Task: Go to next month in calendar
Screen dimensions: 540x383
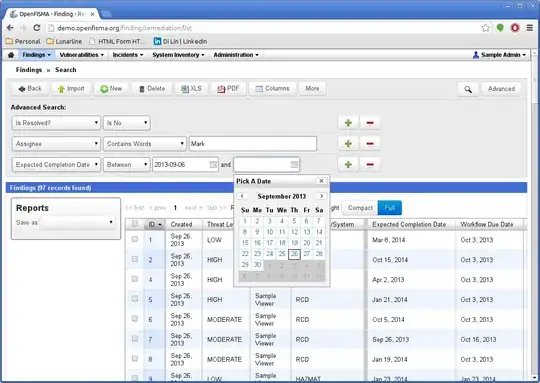Action: pos(321,196)
